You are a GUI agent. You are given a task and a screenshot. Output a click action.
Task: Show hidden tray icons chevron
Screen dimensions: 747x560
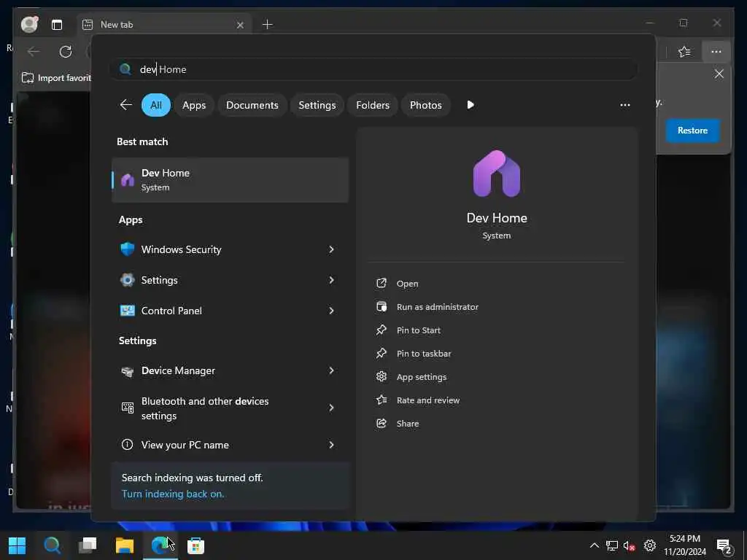tap(594, 545)
